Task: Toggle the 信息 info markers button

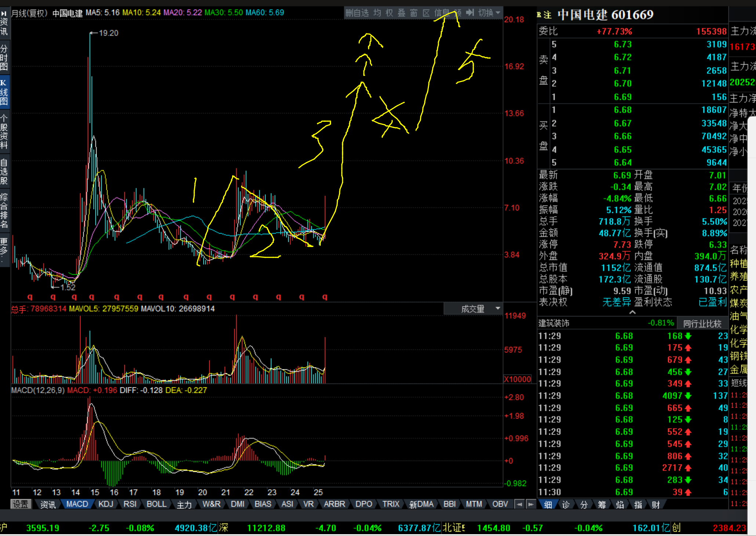Action: (x=442, y=13)
